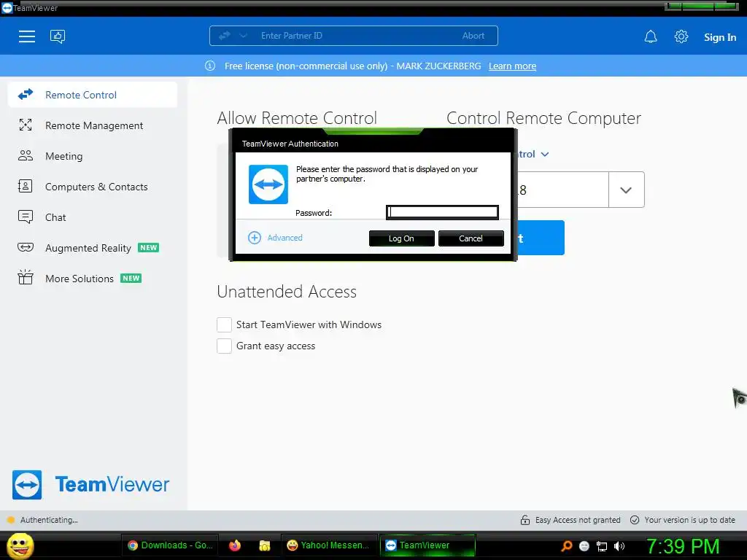The width and height of the screenshot is (747, 560).
Task: Click the Remote Management expand-arrows icon
Action: [x=26, y=125]
